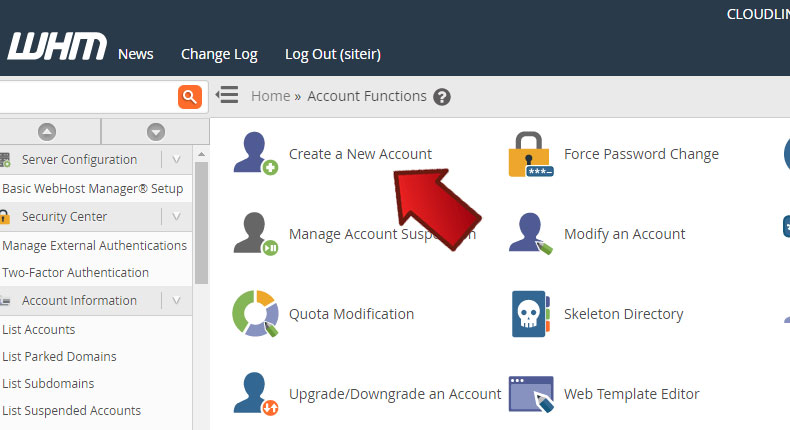Click the Web Template Editor icon
The height and width of the screenshot is (430, 790).
point(531,394)
